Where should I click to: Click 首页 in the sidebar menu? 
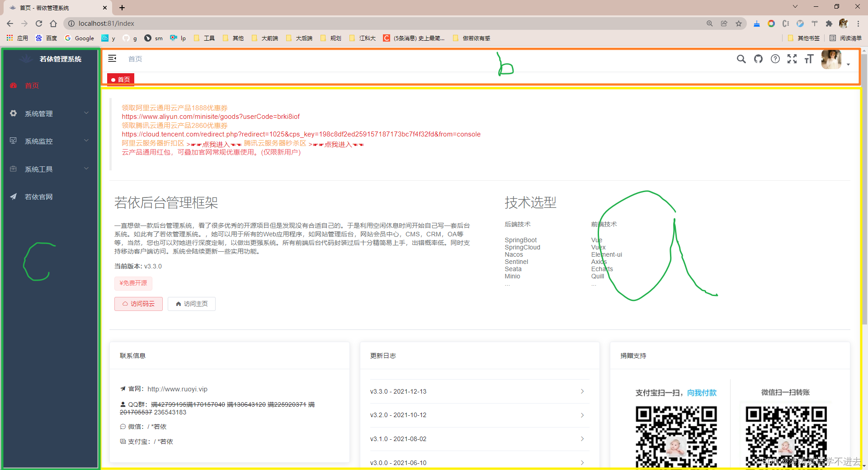pyautogui.click(x=32, y=85)
